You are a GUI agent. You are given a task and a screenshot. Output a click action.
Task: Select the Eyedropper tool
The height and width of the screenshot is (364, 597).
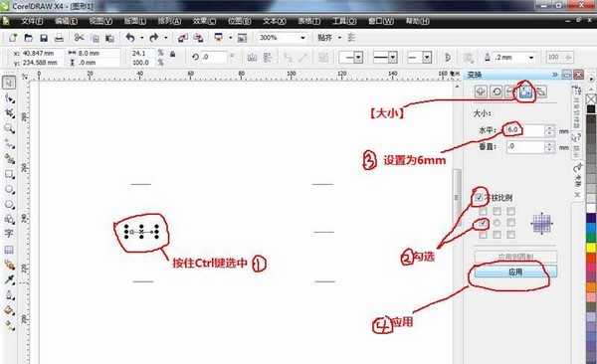pos(9,279)
